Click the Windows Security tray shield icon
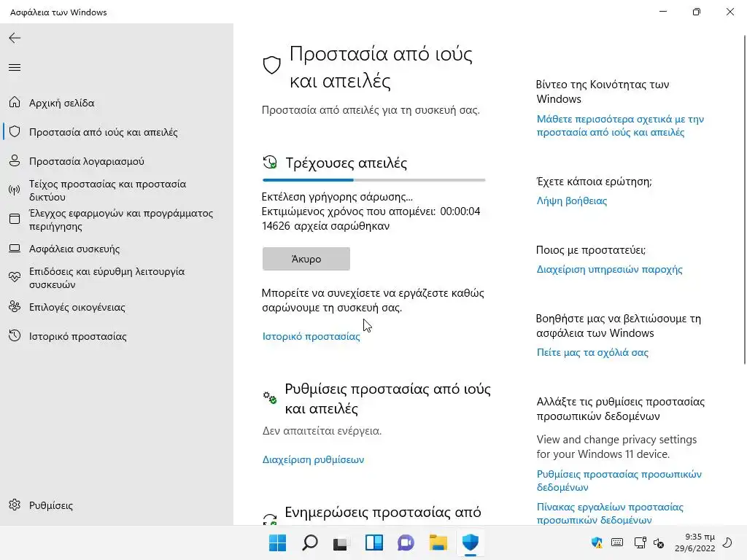747x560 pixels. click(597, 542)
